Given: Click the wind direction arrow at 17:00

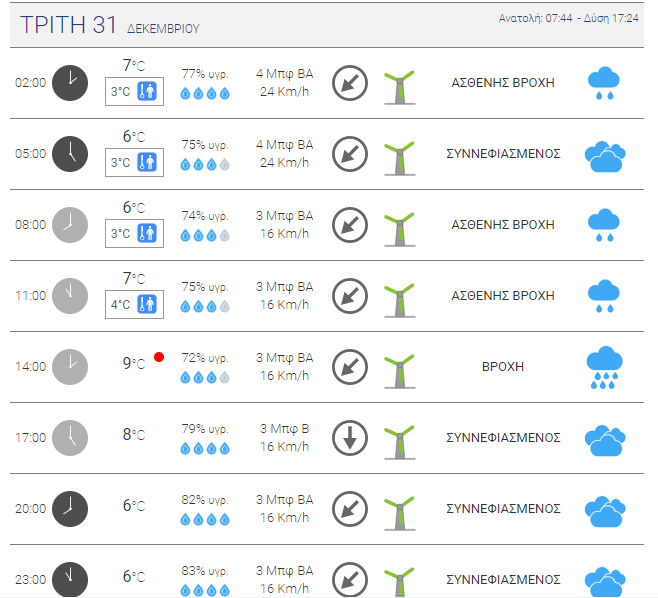Looking at the screenshot, I should (350, 438).
